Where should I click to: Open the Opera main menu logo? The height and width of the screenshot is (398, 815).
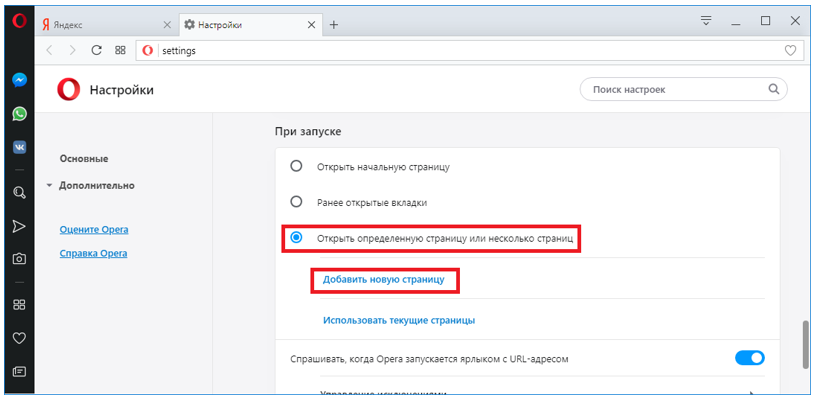tap(19, 21)
